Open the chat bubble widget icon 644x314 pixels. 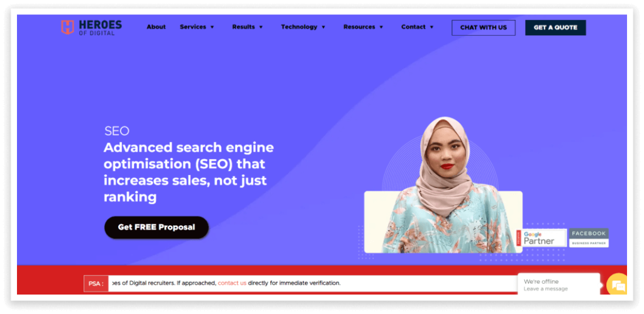point(618,284)
